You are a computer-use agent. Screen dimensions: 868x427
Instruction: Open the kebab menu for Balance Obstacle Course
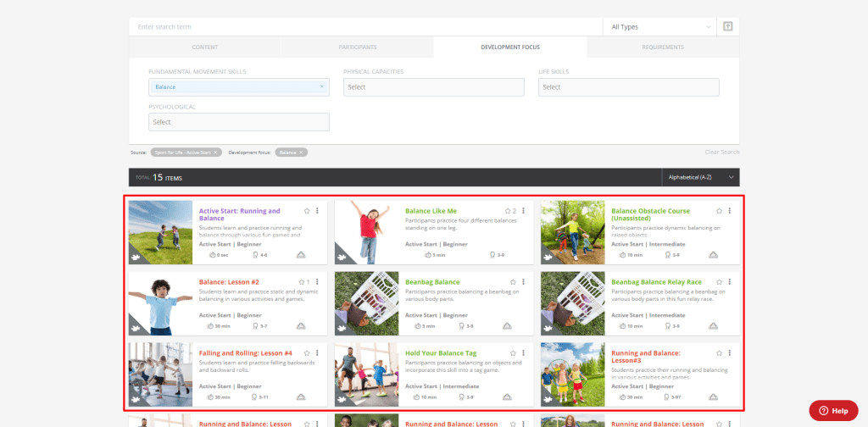coord(730,211)
